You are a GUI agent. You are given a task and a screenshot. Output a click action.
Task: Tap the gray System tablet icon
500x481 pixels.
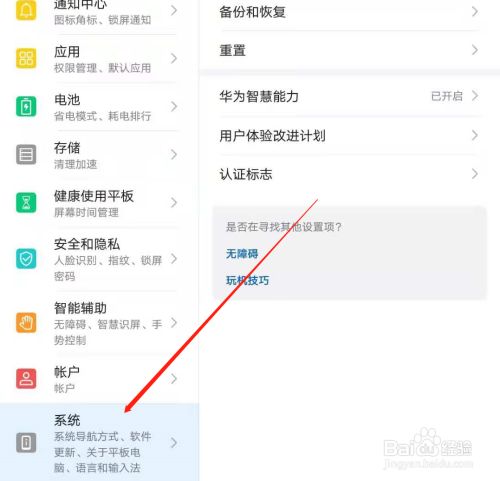(x=26, y=442)
